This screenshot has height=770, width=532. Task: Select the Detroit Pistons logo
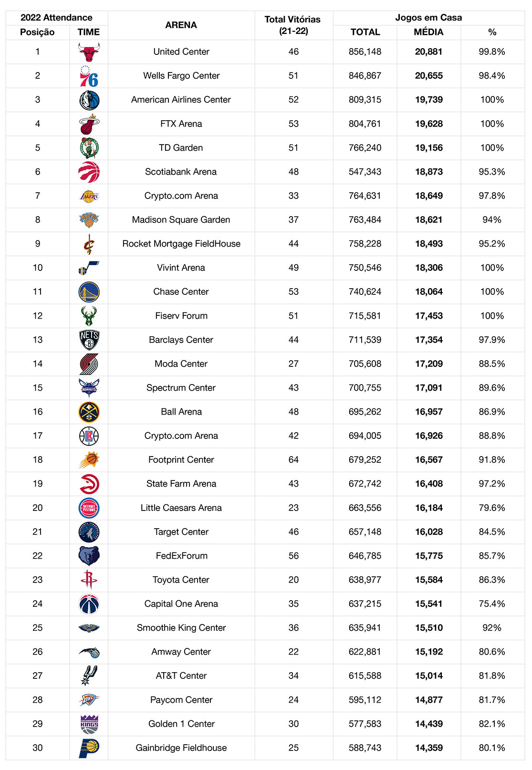89,508
